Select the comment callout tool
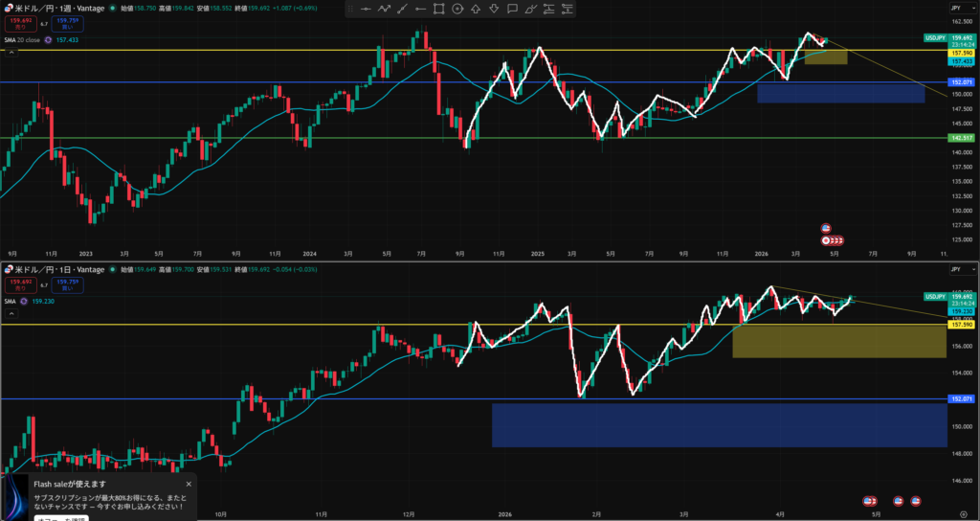Screen dimensions: 980x521 click(511, 9)
